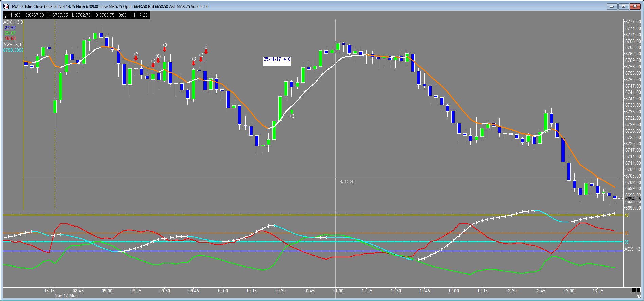Click the current price tag 6694.25
Viewport: 644px width, 301px height.
pyautogui.click(x=633, y=199)
